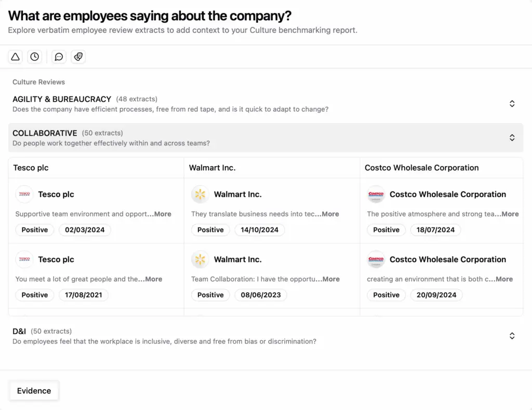Viewport: 532px width, 410px height.
Task: Open the clock history icon
Action: [x=34, y=57]
